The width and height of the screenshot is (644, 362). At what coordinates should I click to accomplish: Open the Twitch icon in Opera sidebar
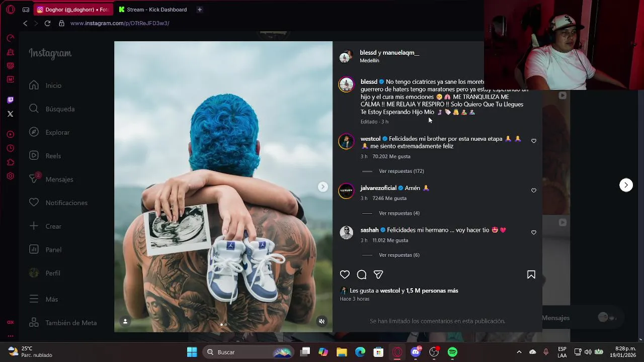click(x=10, y=100)
